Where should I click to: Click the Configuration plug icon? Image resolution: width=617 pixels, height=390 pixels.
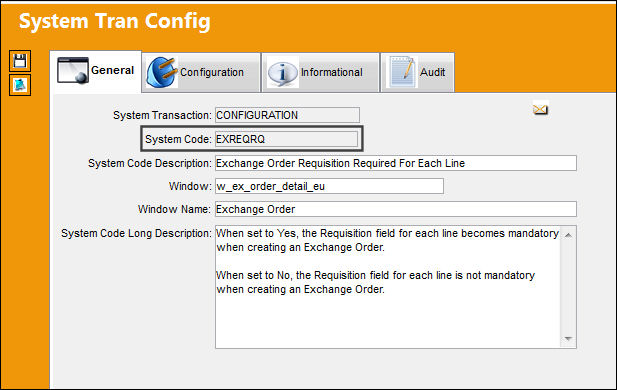click(161, 72)
